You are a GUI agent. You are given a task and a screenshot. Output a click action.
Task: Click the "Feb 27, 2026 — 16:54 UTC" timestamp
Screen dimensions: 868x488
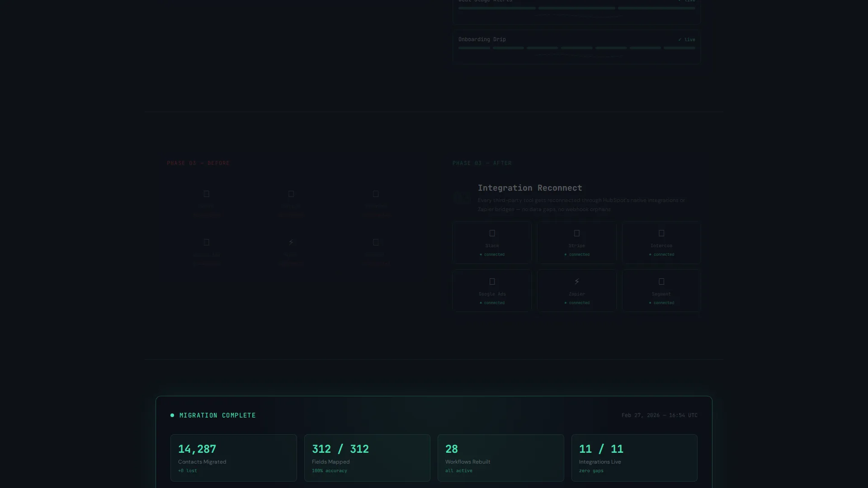660,415
